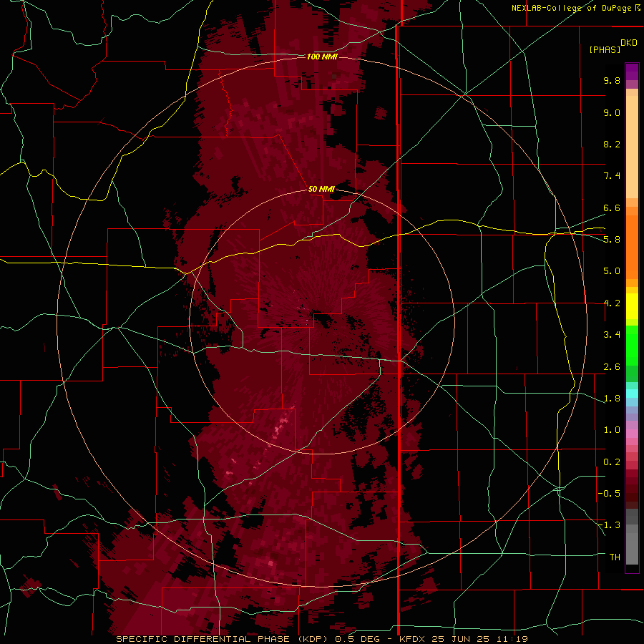
Task: Click the purple swatch atop the color scale
Action: [632, 72]
